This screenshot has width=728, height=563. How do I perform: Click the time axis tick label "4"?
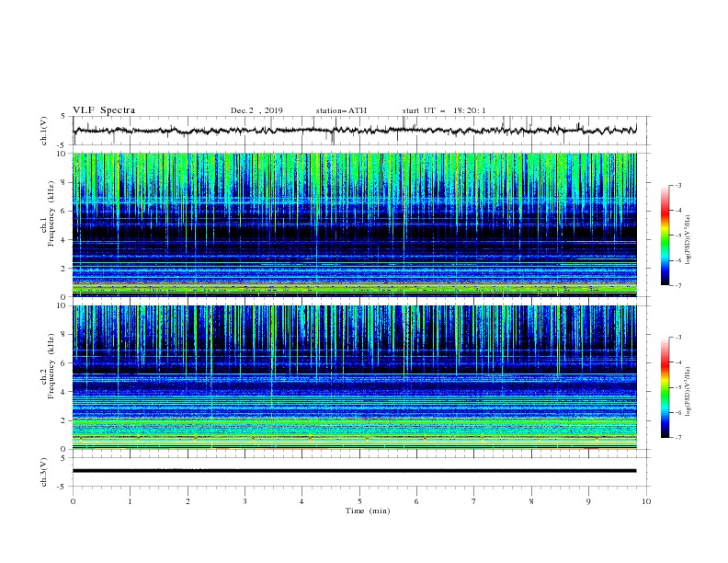click(301, 501)
